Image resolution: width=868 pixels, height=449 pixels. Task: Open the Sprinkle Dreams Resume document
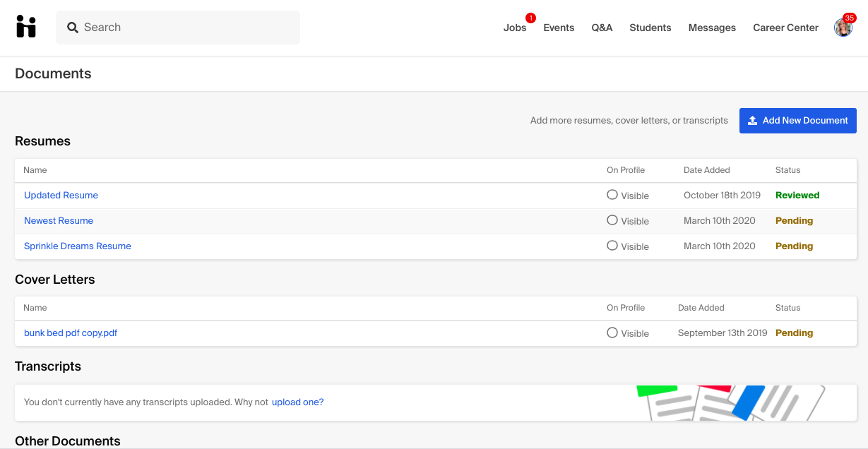click(78, 246)
